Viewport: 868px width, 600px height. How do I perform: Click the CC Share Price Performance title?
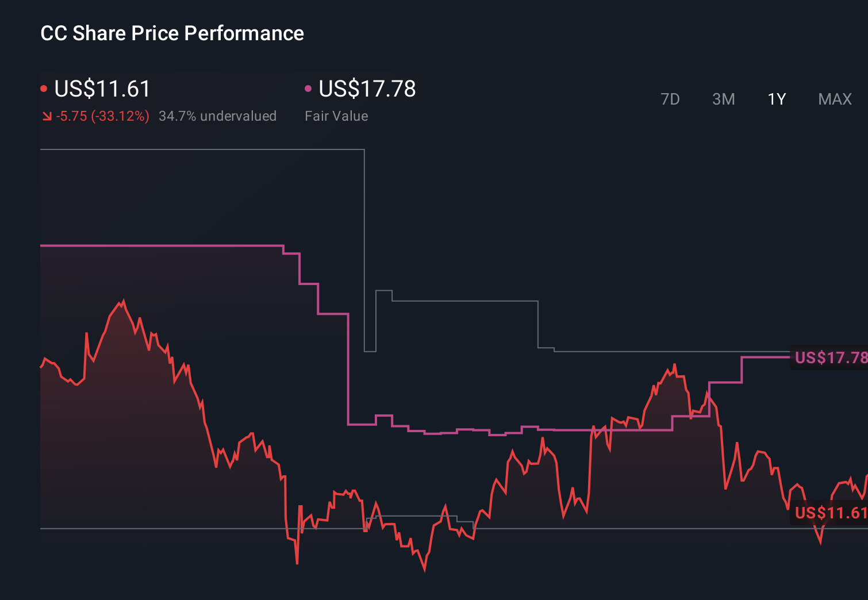pos(172,33)
